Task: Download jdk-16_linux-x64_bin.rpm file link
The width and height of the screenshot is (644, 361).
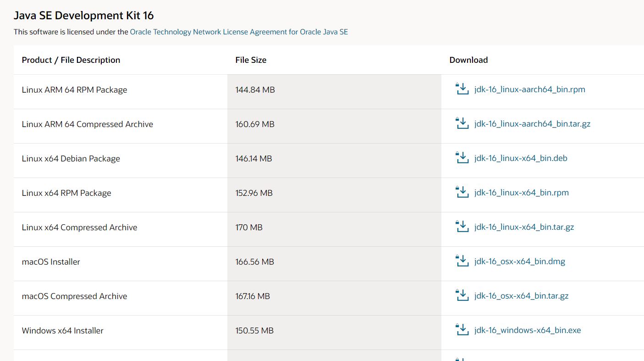Action: [522, 193]
